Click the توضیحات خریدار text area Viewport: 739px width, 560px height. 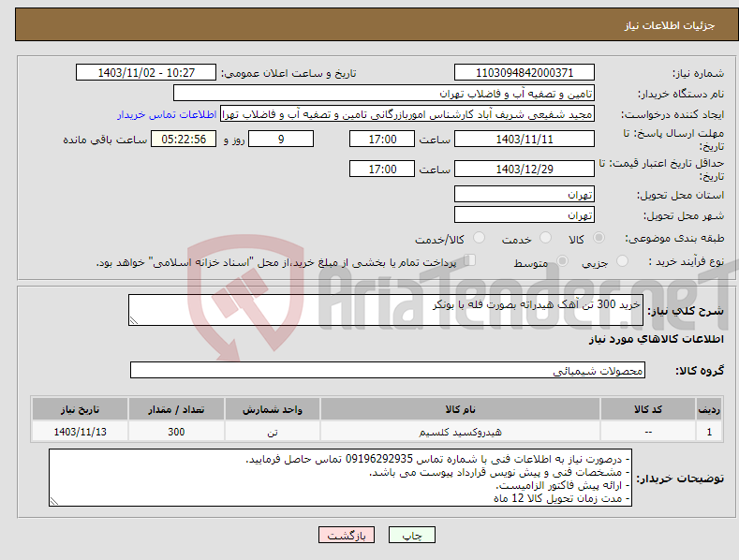[x=340, y=478]
